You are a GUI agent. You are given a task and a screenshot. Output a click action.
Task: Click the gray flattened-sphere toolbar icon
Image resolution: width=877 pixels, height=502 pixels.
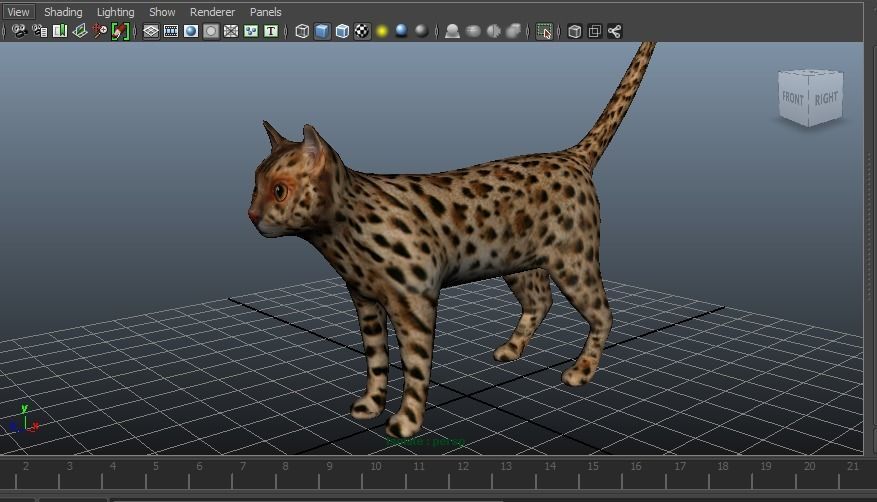click(473, 31)
